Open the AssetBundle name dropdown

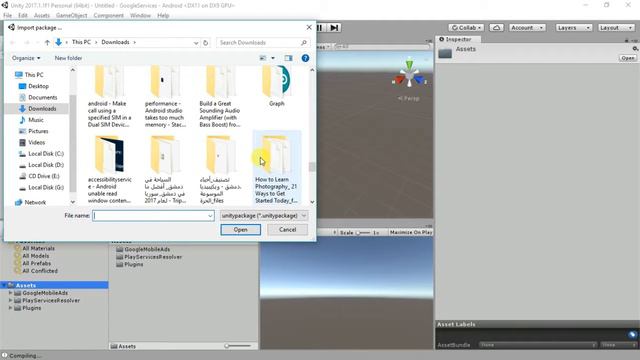pyautogui.click(x=537, y=345)
